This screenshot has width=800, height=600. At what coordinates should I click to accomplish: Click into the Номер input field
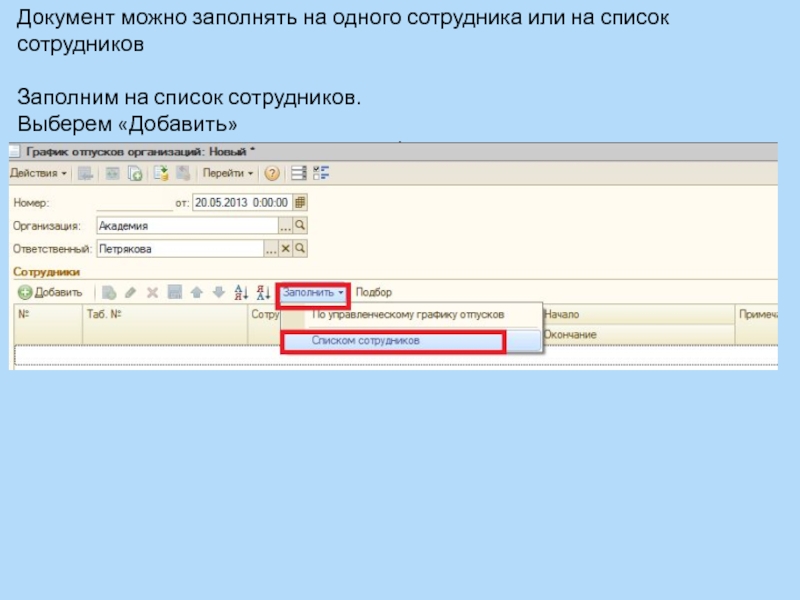tap(135, 202)
